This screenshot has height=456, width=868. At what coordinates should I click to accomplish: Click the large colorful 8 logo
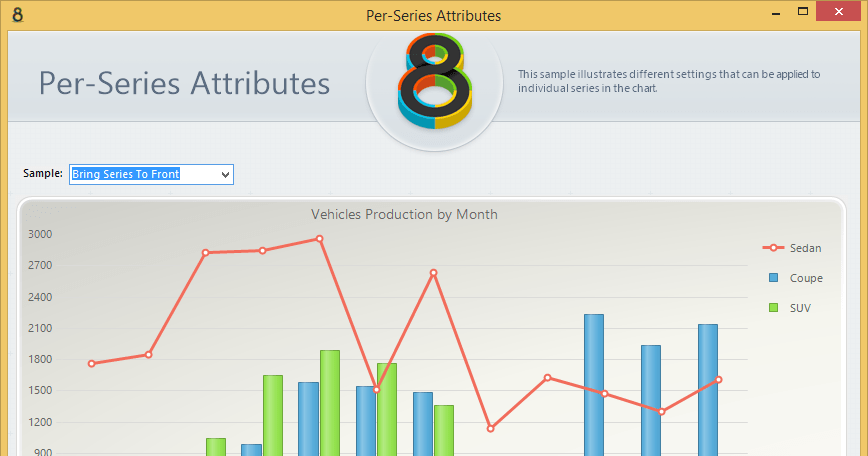point(435,81)
